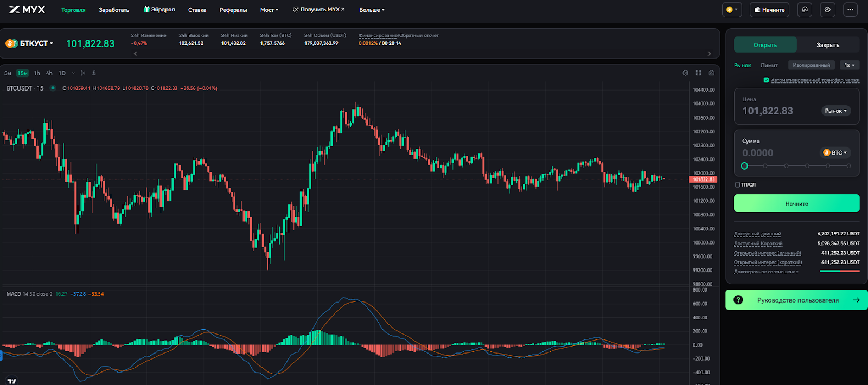Open chart settings gear icon
Screen dimensions: 868x385
[685, 73]
